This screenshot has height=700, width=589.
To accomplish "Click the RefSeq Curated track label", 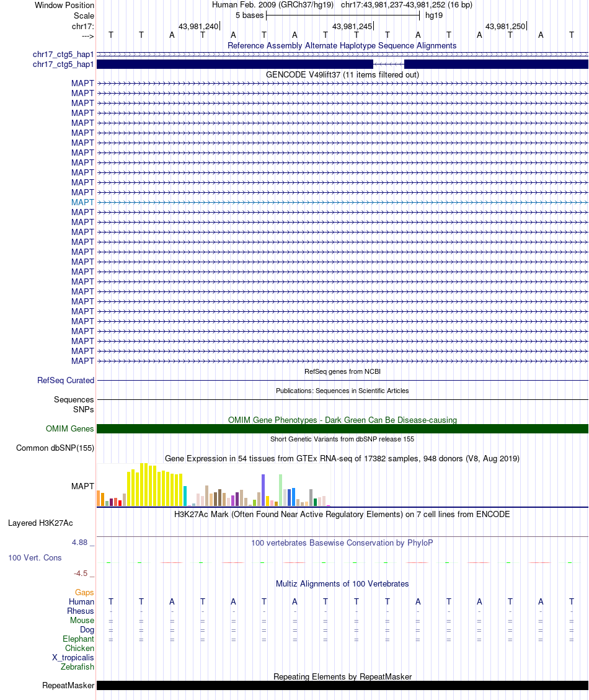I will tap(66, 380).
